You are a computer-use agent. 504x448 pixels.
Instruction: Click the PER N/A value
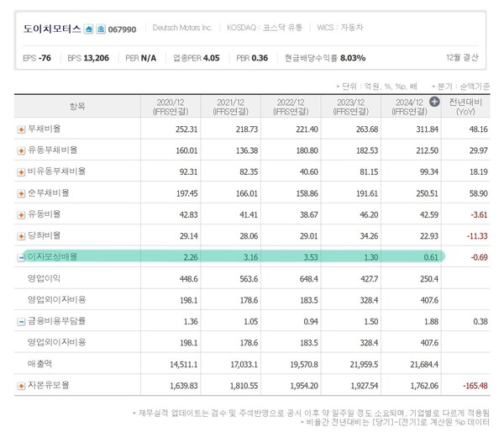pos(149,58)
